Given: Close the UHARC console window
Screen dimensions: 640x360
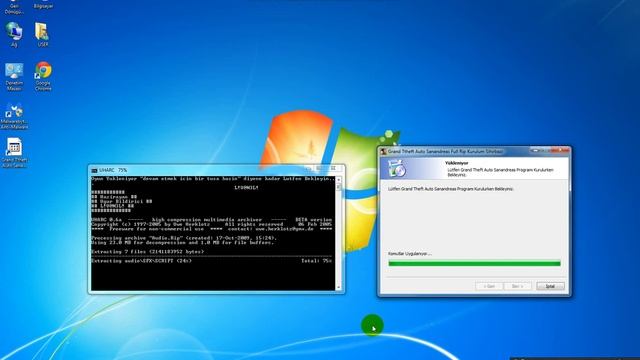Looking at the screenshot, I should [333, 168].
